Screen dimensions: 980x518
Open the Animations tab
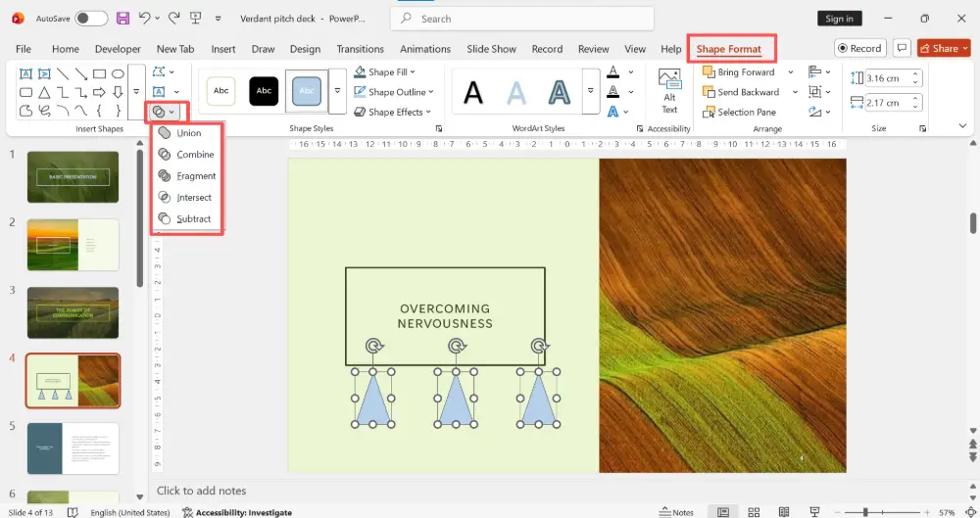tap(425, 49)
